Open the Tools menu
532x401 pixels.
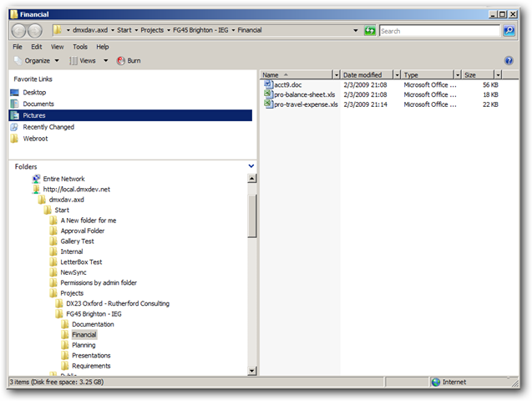click(80, 47)
